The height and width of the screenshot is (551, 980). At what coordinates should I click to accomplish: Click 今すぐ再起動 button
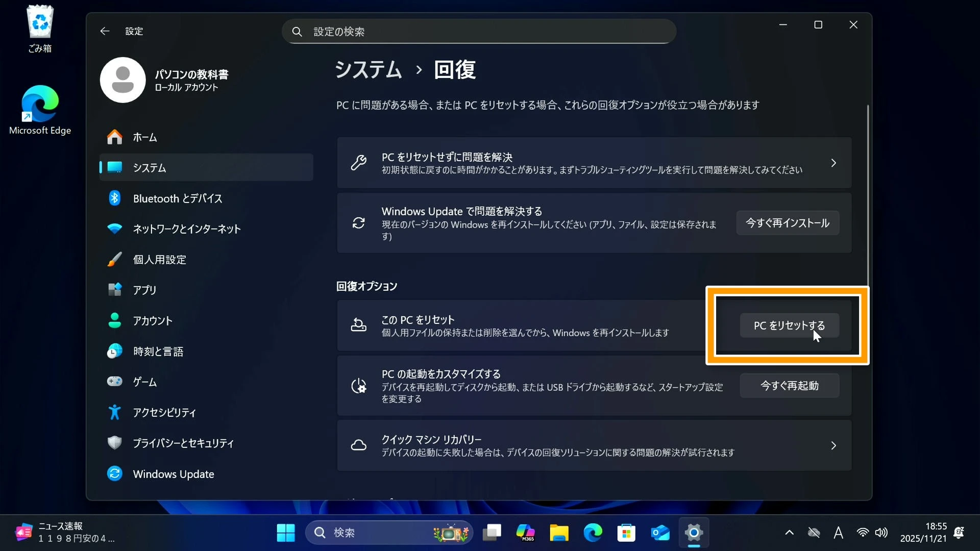tap(789, 386)
